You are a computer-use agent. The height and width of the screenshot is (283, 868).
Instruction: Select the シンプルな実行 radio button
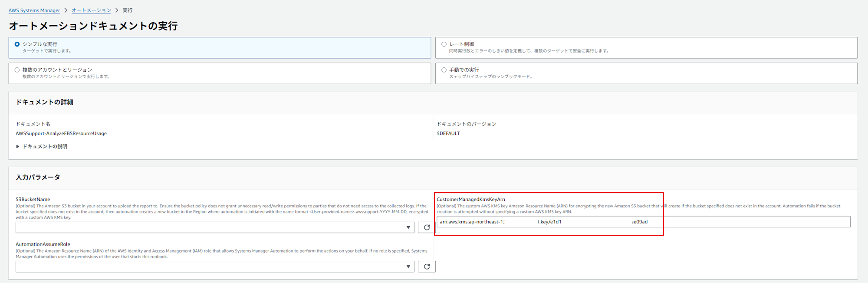tap(17, 44)
